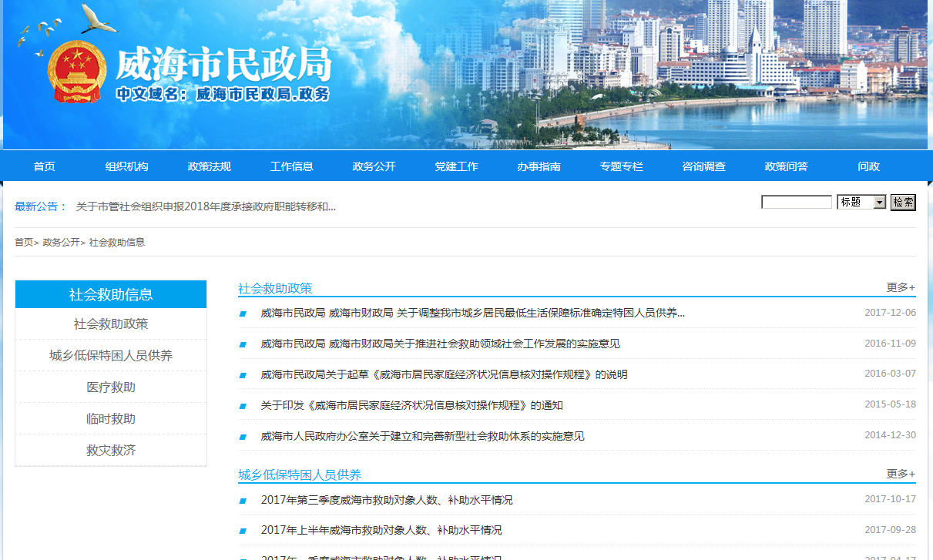The width and height of the screenshot is (933, 560).
Task: Open the 2017年第三季度 救助对象人数 article
Action: [x=386, y=500]
